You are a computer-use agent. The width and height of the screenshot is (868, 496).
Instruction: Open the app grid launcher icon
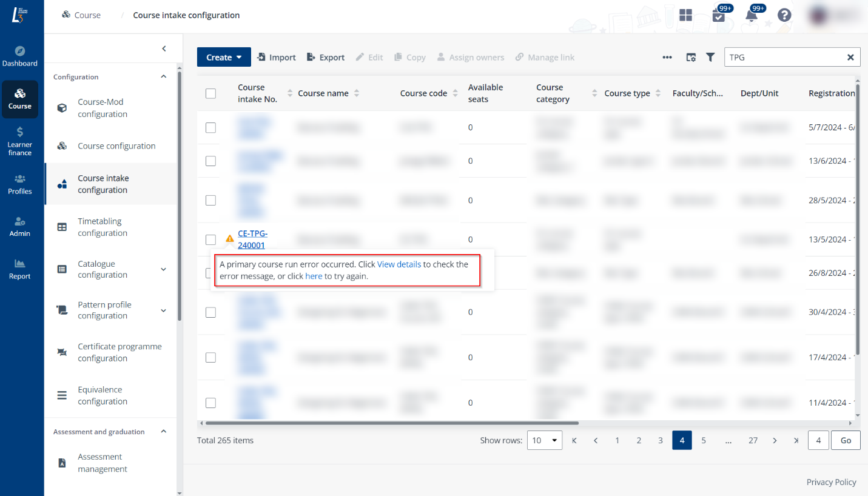(686, 15)
